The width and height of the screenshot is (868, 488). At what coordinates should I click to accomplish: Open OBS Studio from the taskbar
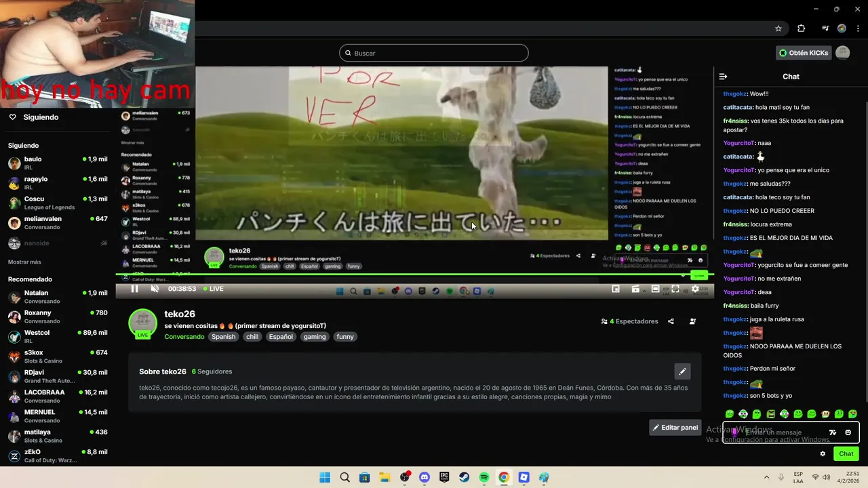click(405, 477)
